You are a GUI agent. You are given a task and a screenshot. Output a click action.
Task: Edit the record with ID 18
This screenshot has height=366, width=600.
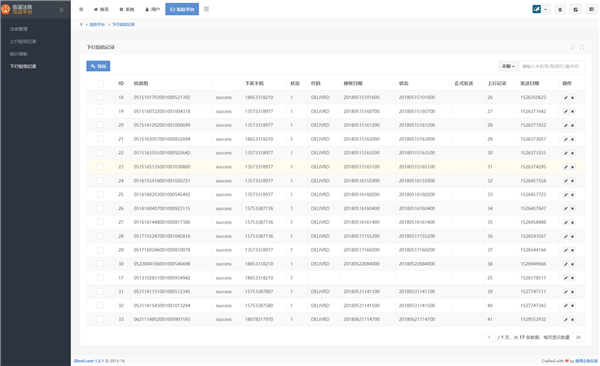(566, 98)
